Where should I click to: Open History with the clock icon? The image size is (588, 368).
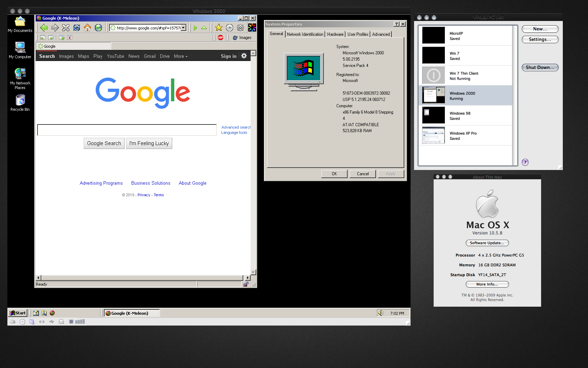[230, 28]
